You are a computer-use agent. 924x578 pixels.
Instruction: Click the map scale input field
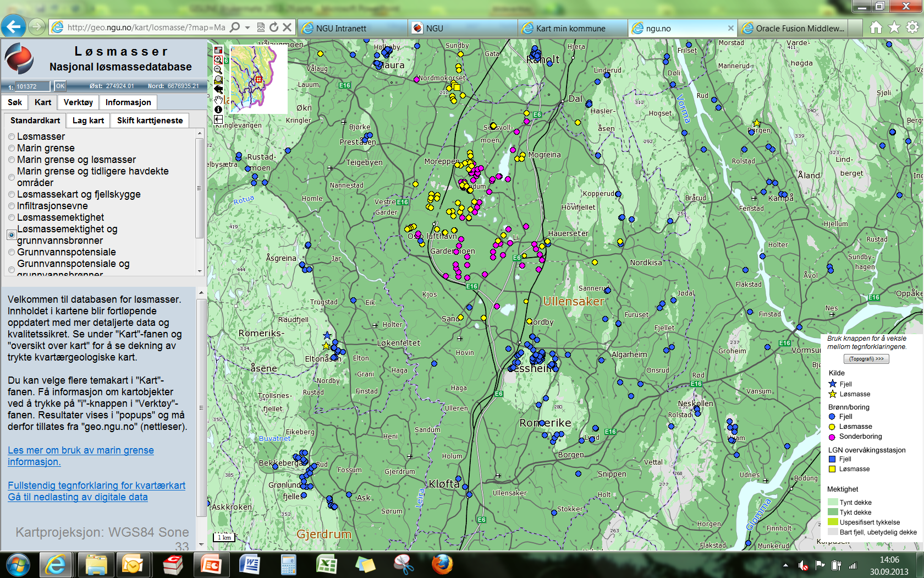(32, 86)
